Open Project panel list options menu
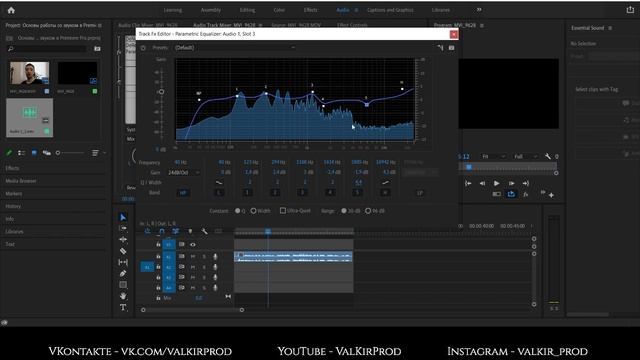The width and height of the screenshot is (640, 360). pos(95,153)
